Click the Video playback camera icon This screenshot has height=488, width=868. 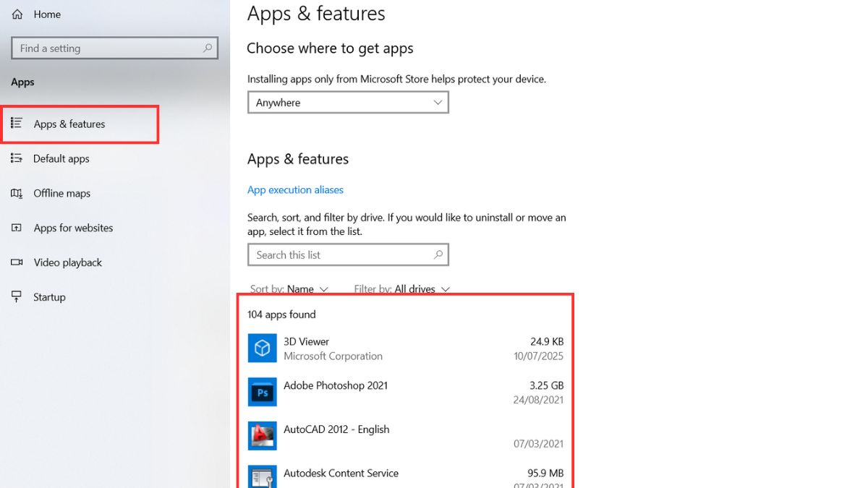[17, 262]
